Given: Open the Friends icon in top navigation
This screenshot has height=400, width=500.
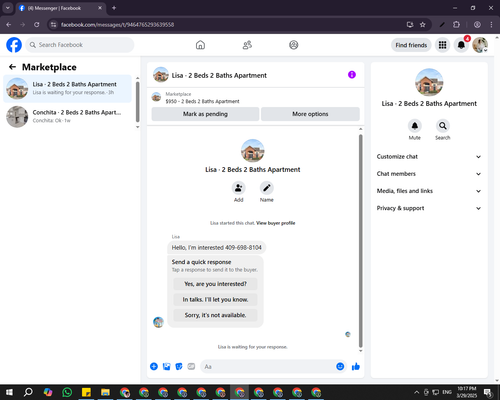Looking at the screenshot, I should [x=247, y=45].
